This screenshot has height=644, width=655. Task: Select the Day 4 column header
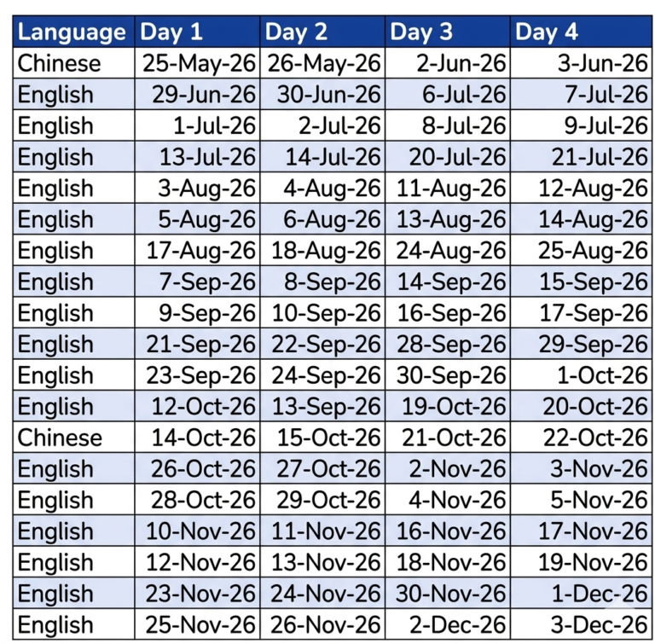coord(581,32)
